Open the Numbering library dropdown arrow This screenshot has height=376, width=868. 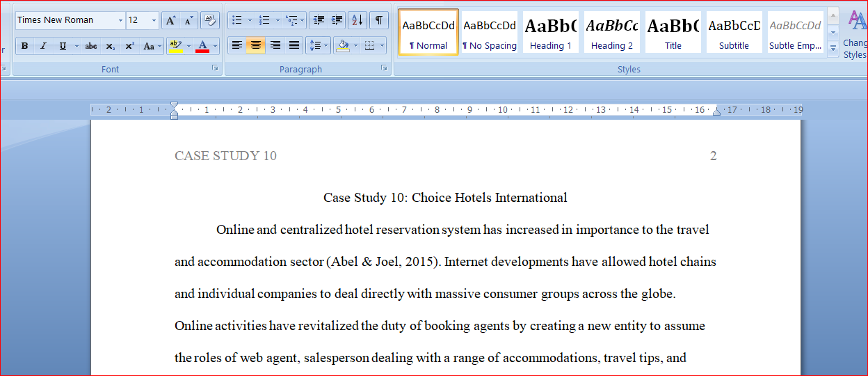point(278,20)
